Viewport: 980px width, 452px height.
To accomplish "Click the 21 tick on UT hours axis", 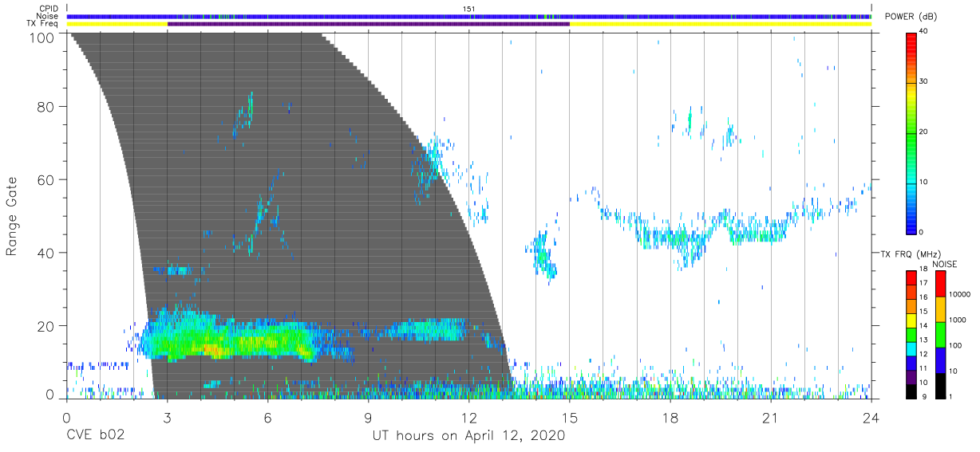I will [x=770, y=417].
